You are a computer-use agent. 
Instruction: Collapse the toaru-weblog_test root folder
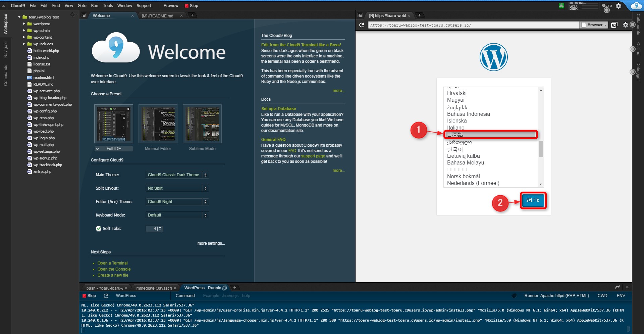click(19, 17)
